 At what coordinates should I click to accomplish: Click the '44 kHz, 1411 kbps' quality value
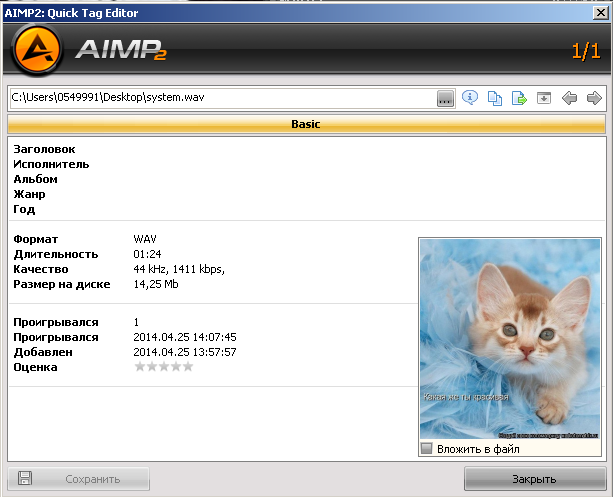point(179,269)
